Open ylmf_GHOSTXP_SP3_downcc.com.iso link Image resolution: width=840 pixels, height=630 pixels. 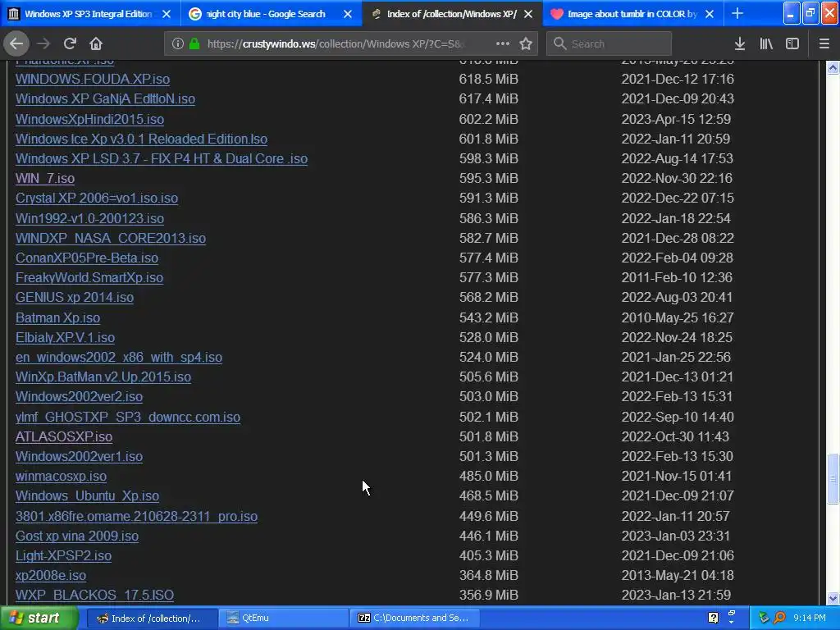128,418
